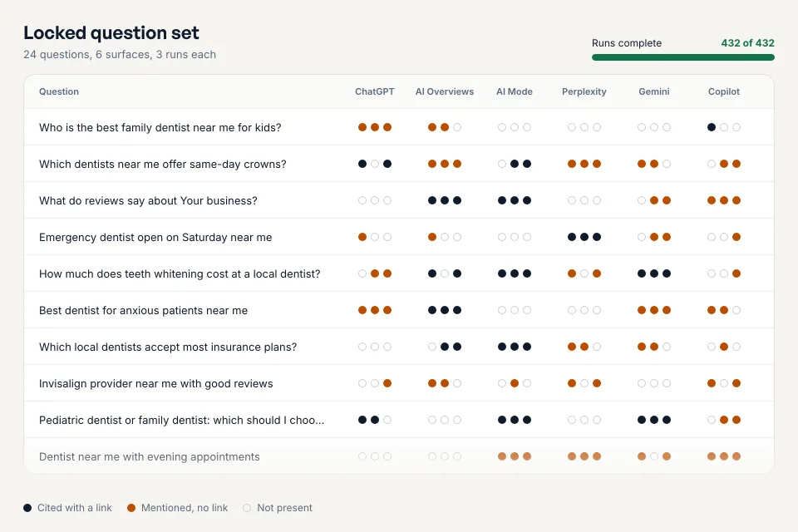Screen dimensions: 798x532
Task: Select the 'best family dentist near me for kids' question
Action: (x=399, y=127)
